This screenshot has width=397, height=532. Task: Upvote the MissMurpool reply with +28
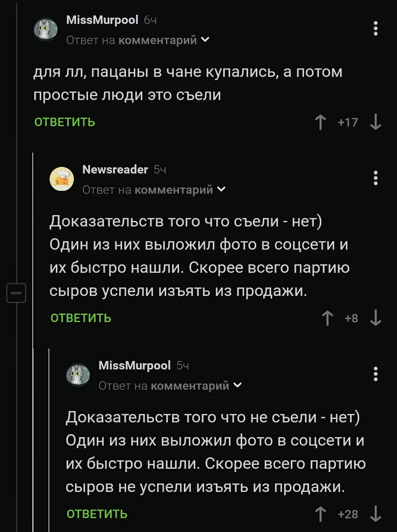pos(321,514)
